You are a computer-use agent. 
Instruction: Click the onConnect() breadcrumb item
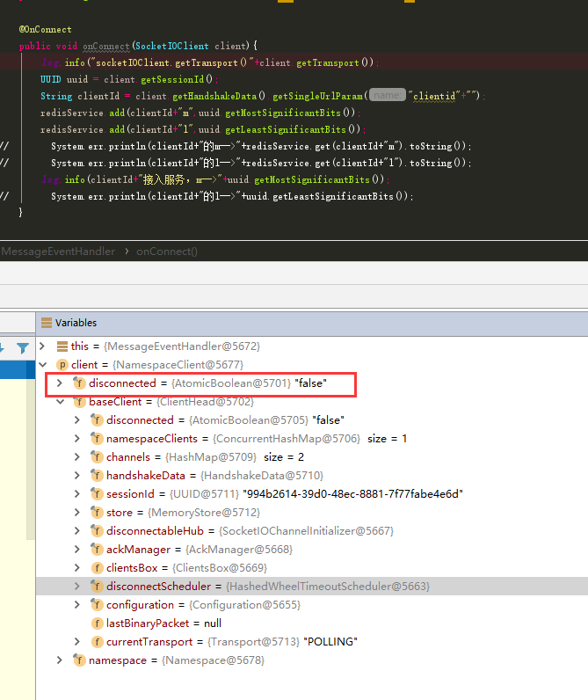click(x=167, y=252)
